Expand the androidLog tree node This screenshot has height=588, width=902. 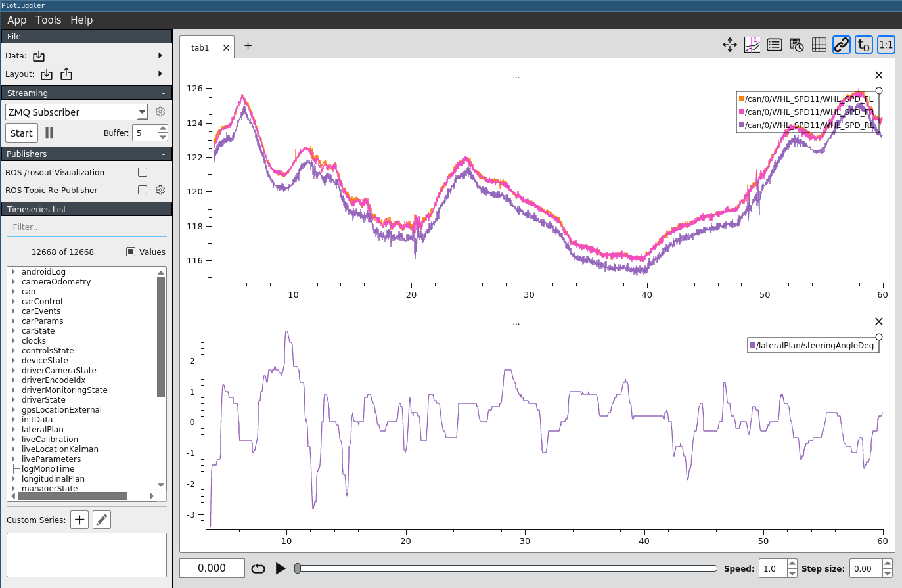13,271
